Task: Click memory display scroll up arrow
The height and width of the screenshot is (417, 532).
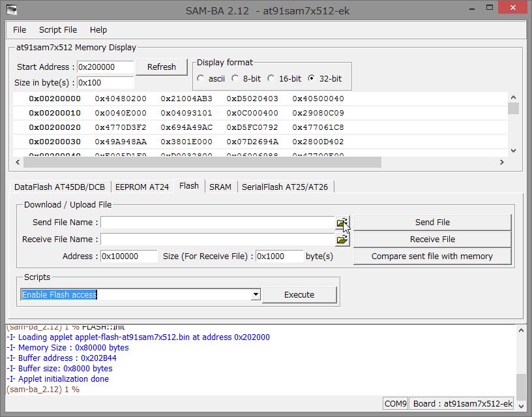Action: tap(513, 97)
